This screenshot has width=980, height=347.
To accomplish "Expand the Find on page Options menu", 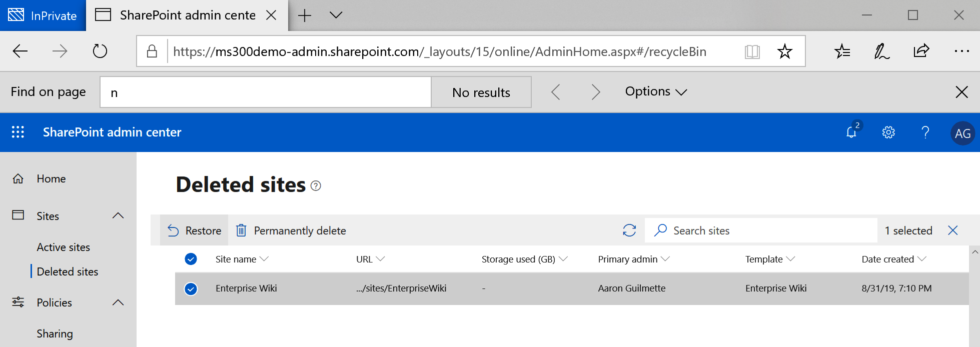I will [656, 92].
